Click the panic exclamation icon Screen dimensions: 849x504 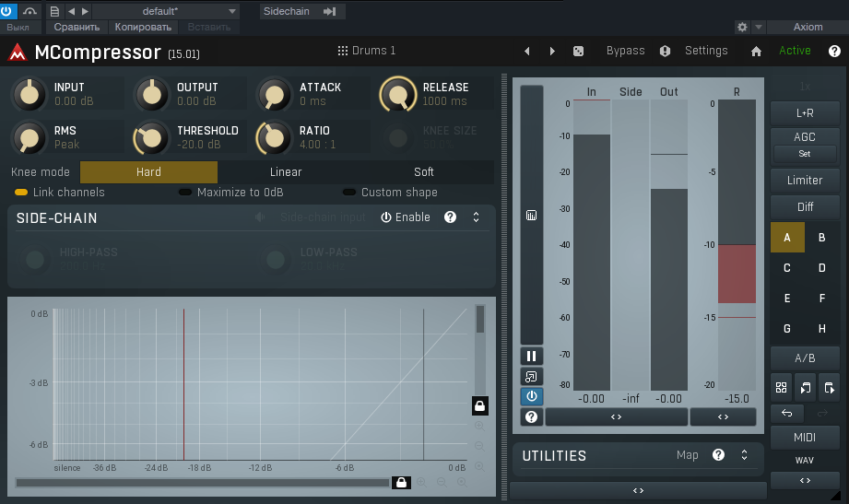pyautogui.click(x=665, y=51)
